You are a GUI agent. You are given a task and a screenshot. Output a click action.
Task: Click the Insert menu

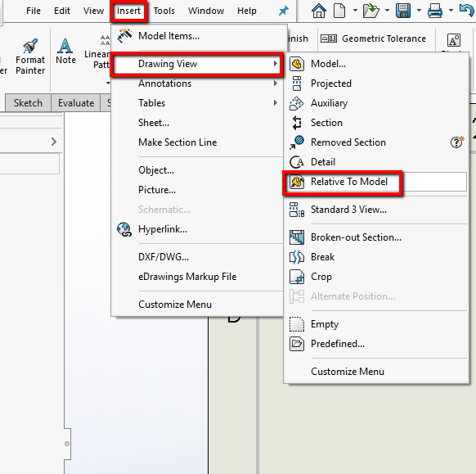click(x=128, y=11)
